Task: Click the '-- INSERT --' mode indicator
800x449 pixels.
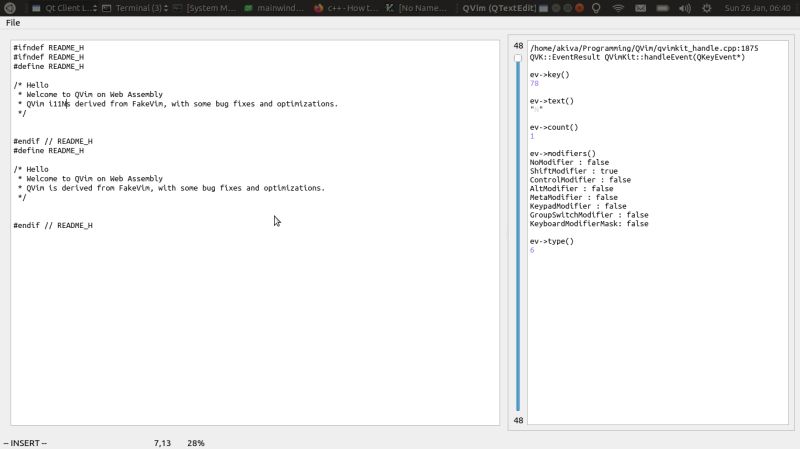Action: point(25,443)
